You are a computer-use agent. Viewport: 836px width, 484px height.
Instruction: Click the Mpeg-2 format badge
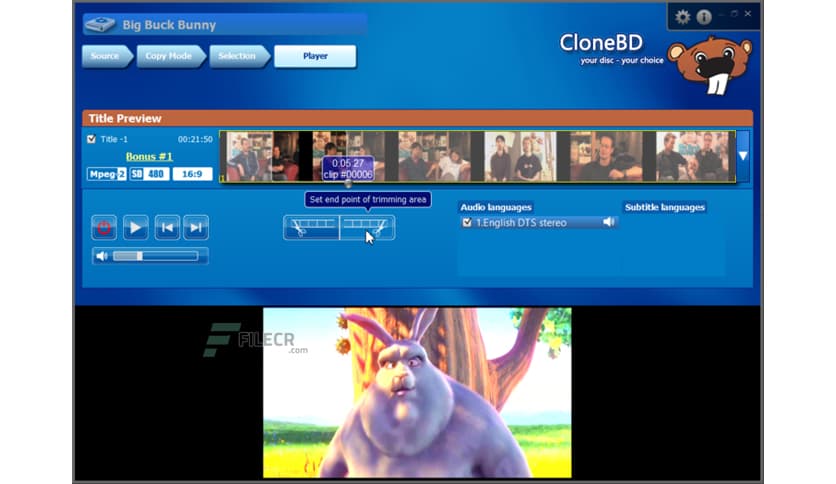point(107,174)
